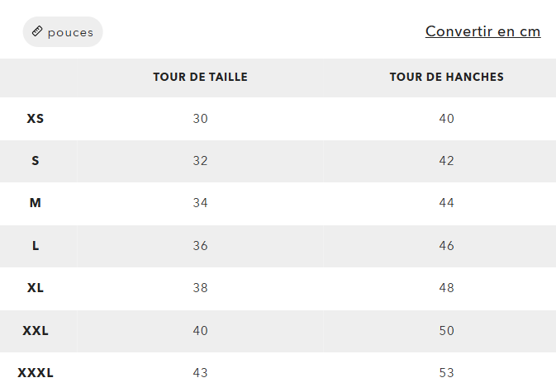The height and width of the screenshot is (392, 556).
Task: Select the XS size row label
Action: point(36,119)
